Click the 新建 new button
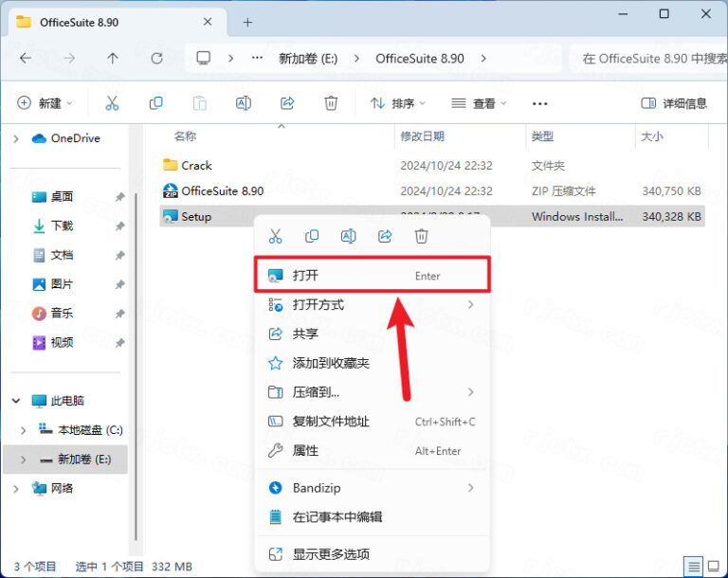This screenshot has width=728, height=578. coord(45,103)
